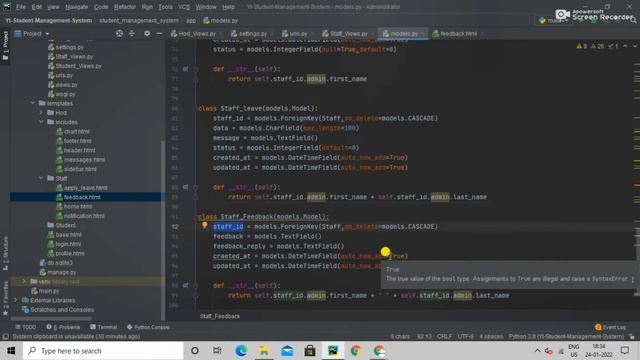Expand the venv folder
The height and width of the screenshot is (360, 640).
click(x=24, y=282)
